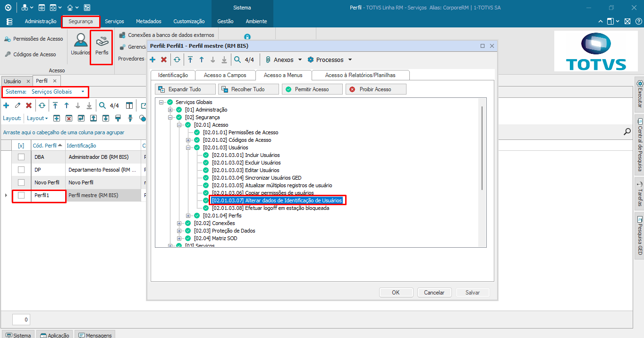644x338 pixels.
Task: Go to next record in Perfil dialog
Action: [213, 60]
